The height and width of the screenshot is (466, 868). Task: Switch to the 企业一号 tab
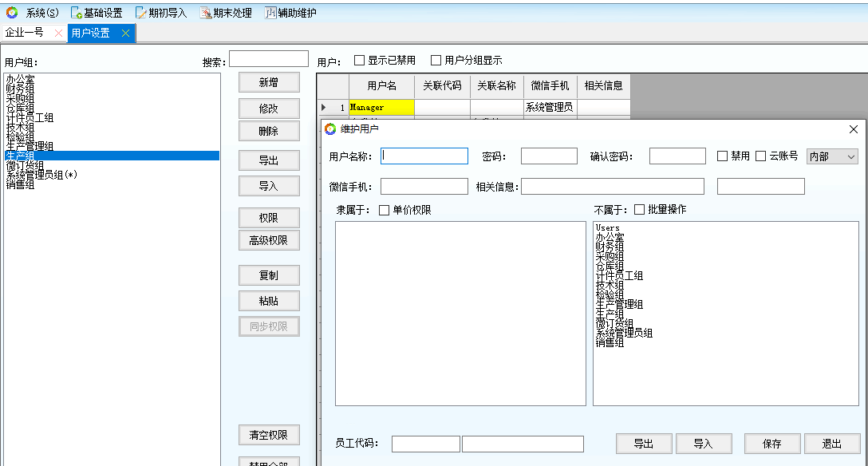pos(25,33)
